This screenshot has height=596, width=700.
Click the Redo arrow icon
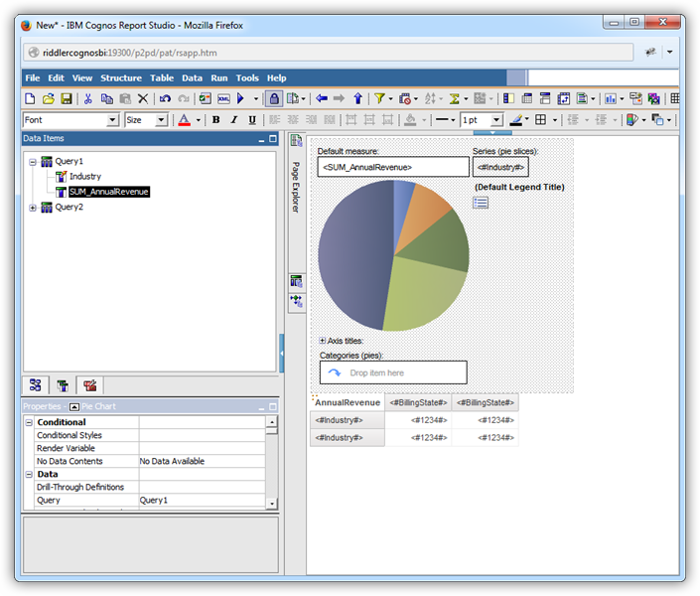click(184, 98)
